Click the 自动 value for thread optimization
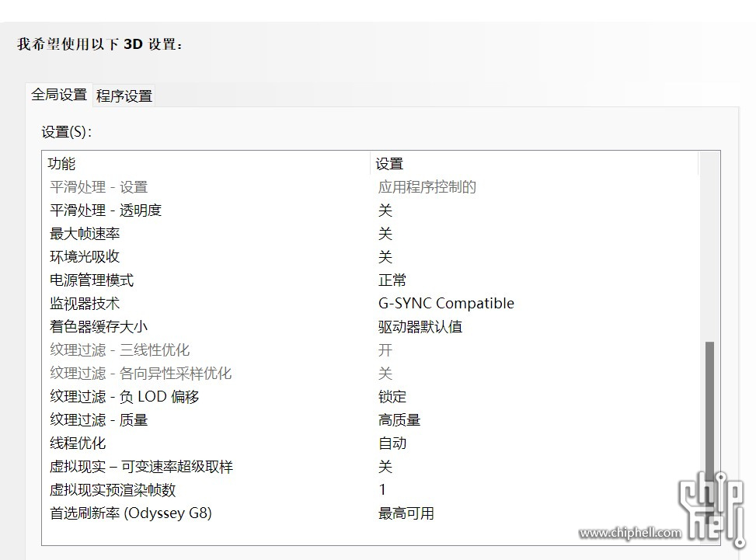 click(392, 443)
